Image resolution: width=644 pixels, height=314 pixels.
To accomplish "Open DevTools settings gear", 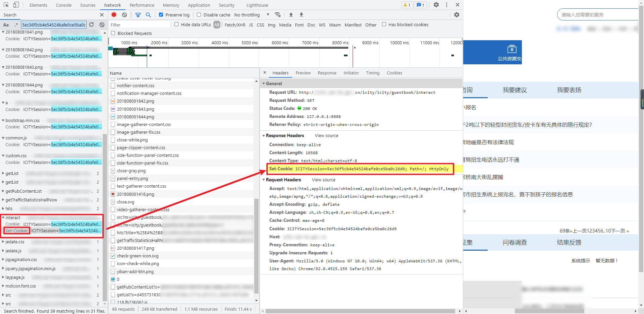I will click(436, 5).
